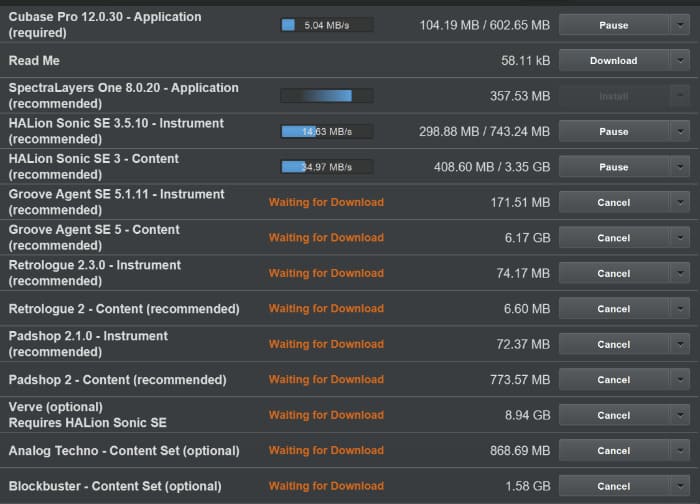This screenshot has width=700, height=504.
Task: Select 'Analog Techno - Content Set (optional)' name
Action: [124, 451]
